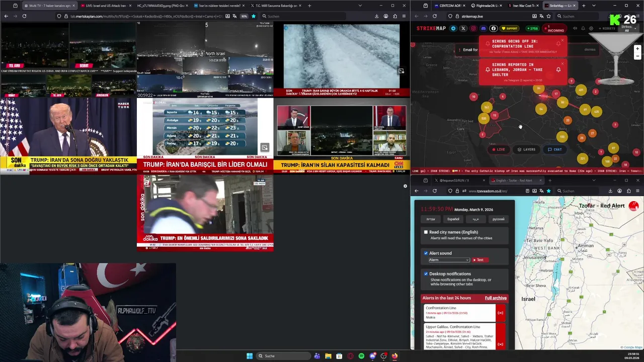The width and height of the screenshot is (644, 362).
Task: Click siren icon on Upper Galilee alert
Action: tap(500, 344)
